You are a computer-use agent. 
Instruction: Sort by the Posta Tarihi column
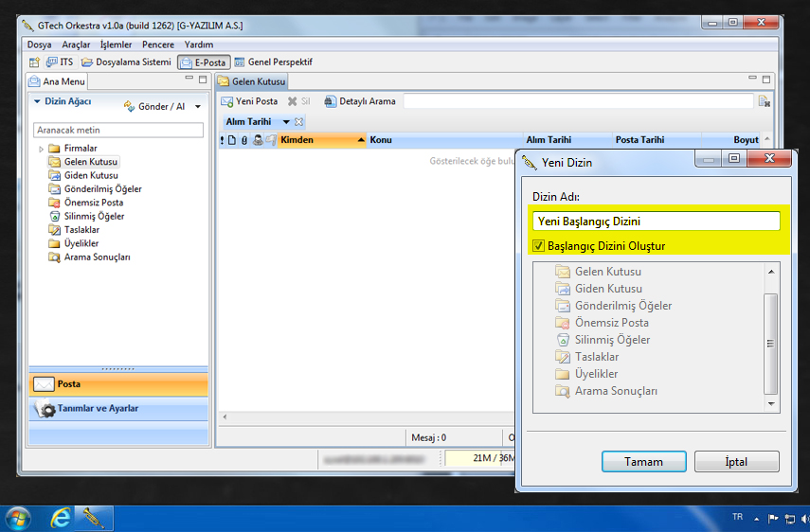point(657,140)
